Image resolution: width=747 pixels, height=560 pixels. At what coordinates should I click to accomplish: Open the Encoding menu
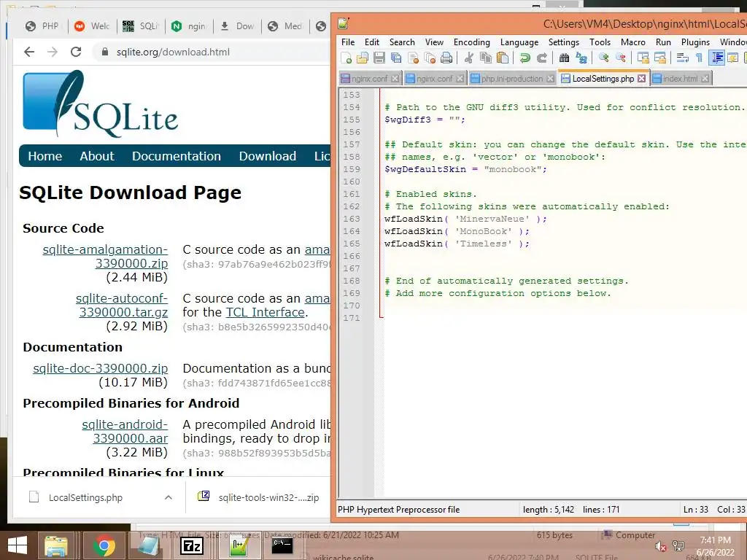(472, 42)
